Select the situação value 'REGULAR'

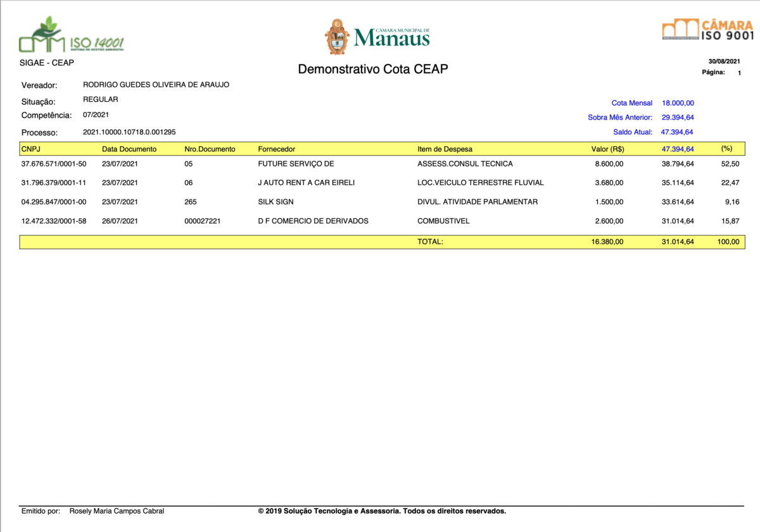[101, 99]
